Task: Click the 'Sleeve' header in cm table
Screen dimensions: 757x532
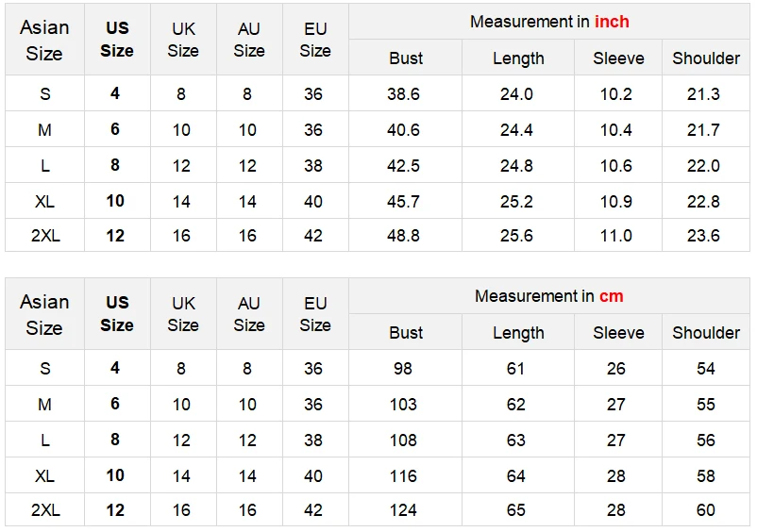Action: (x=618, y=333)
